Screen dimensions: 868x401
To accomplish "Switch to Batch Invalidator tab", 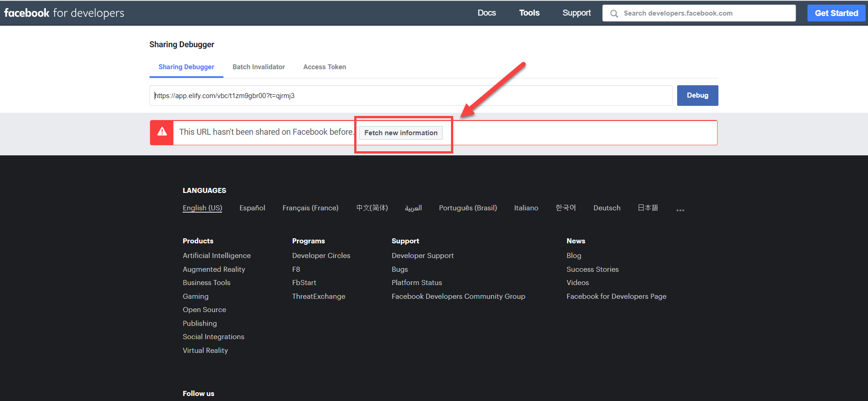I will [x=259, y=67].
